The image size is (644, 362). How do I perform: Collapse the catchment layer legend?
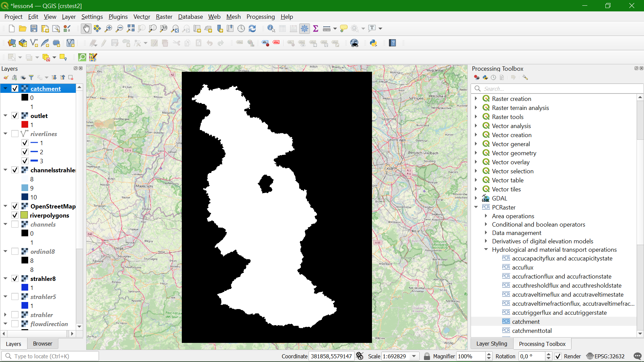pyautogui.click(x=5, y=88)
